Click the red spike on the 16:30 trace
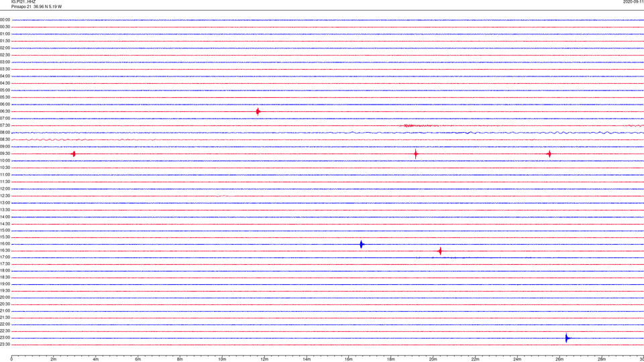 coord(440,251)
